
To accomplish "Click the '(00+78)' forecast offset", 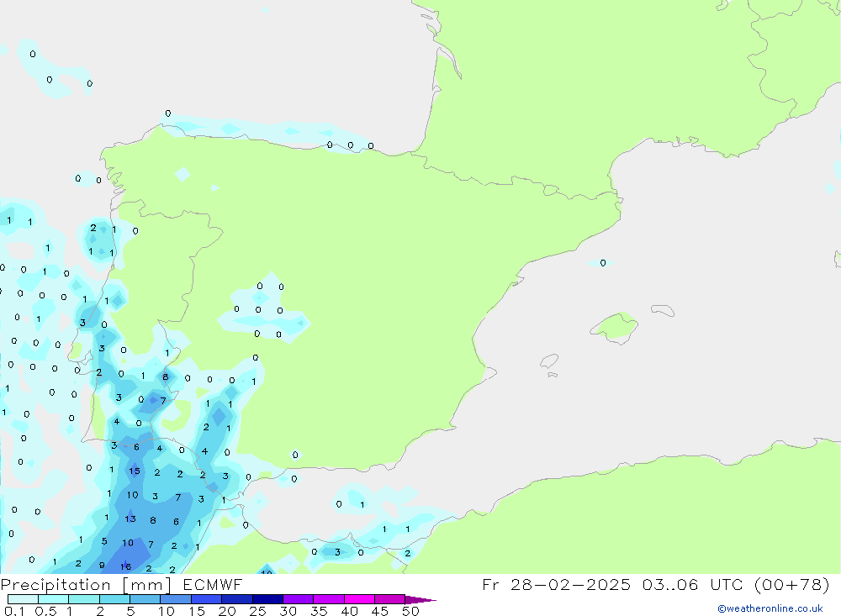I will tap(792, 585).
